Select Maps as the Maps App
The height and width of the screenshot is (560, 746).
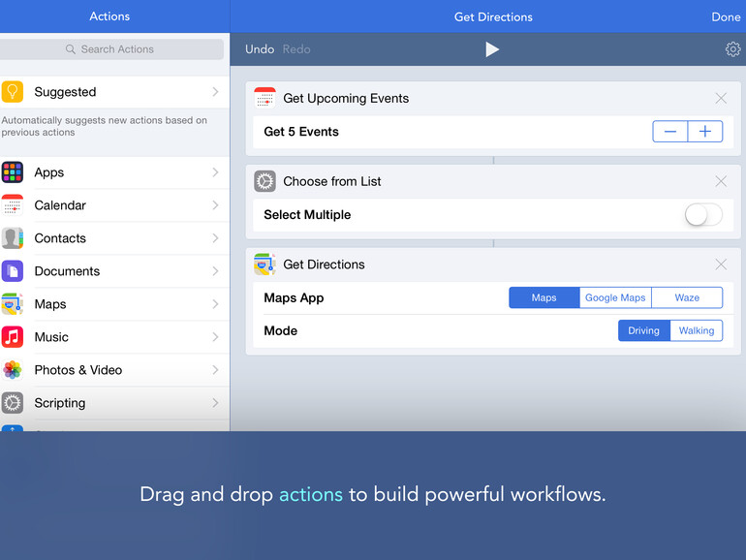[544, 297]
